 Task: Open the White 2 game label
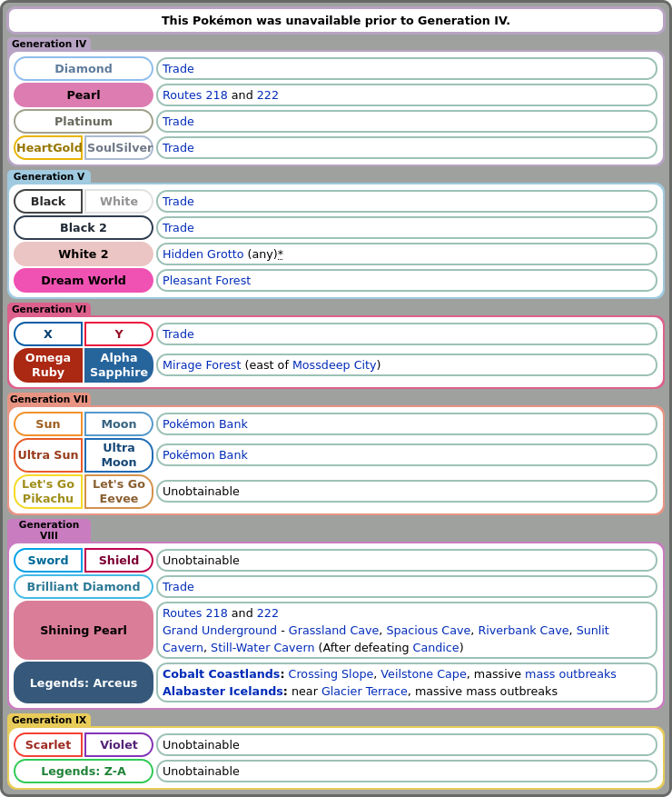tap(84, 254)
